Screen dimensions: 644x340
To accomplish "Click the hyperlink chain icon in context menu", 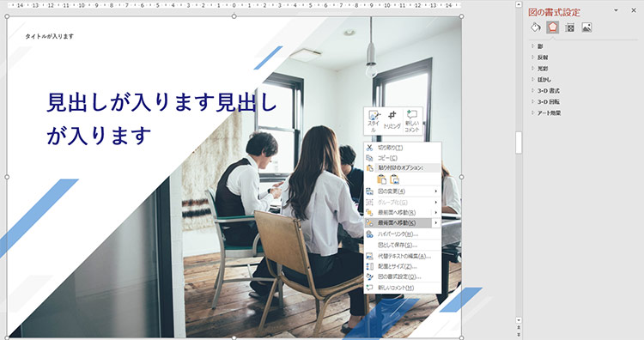I will point(369,234).
